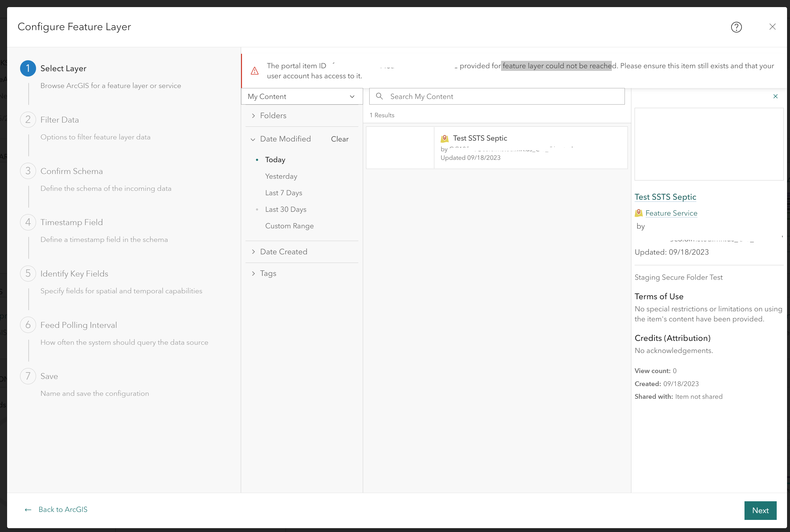Open the My Content dropdown
The image size is (790, 532).
(x=301, y=97)
